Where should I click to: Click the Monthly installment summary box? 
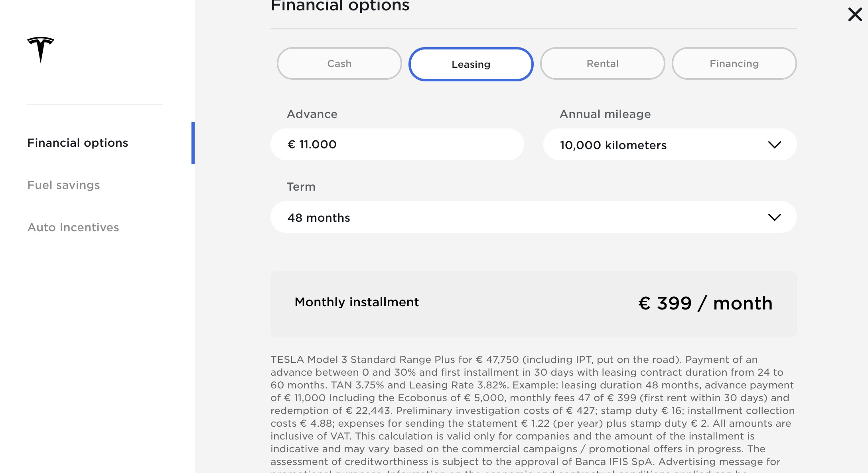(x=534, y=304)
